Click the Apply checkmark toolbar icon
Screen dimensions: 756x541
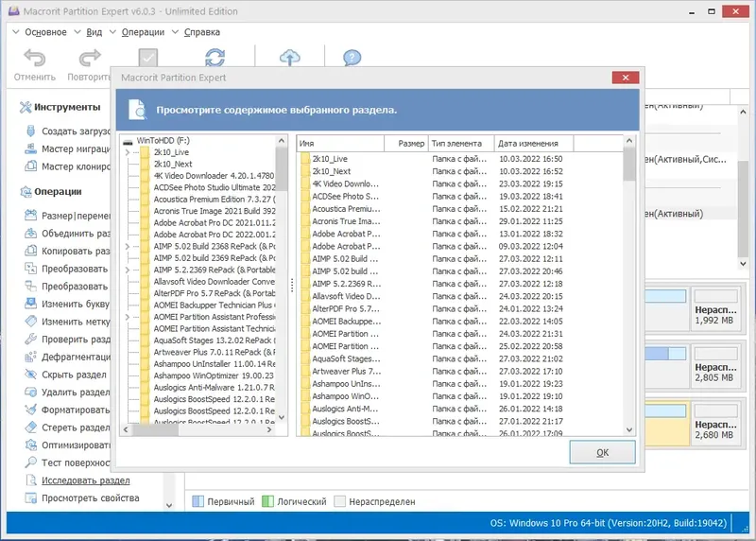tap(148, 58)
